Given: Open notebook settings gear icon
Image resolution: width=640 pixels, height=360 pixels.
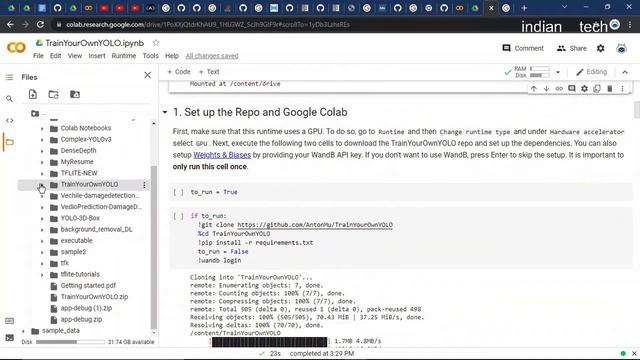Looking at the screenshot, I should coord(600,48).
